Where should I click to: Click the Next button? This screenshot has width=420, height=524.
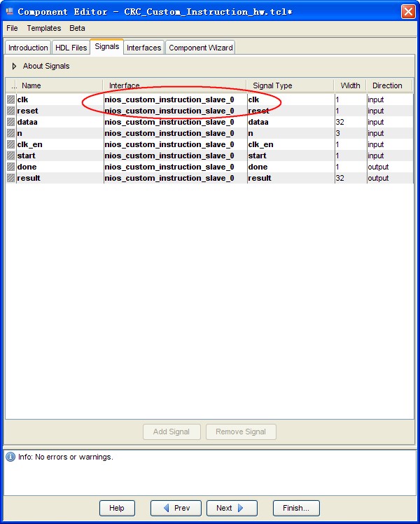(230, 508)
